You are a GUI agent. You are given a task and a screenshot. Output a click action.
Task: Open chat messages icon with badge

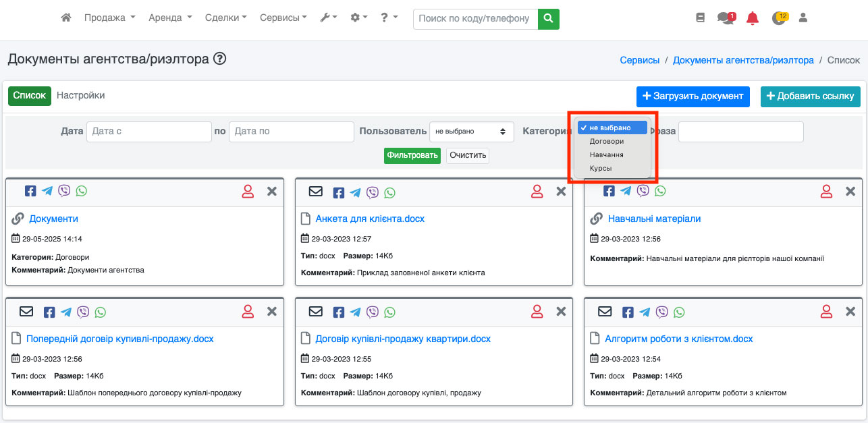(x=726, y=18)
